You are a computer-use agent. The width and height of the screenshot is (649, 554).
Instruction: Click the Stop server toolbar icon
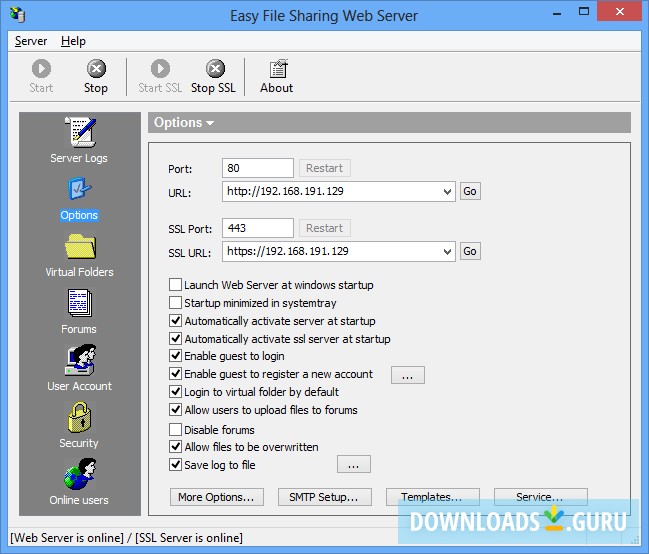click(x=96, y=70)
